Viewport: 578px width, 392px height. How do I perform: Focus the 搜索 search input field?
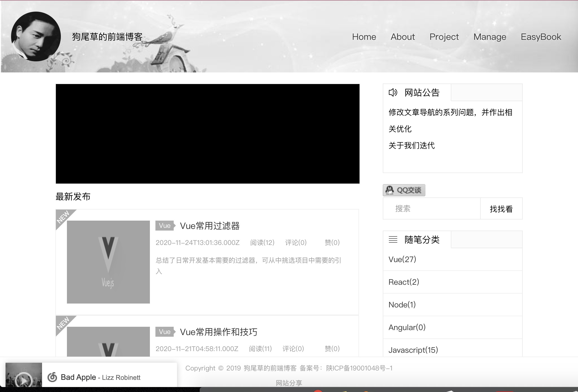(x=432, y=208)
